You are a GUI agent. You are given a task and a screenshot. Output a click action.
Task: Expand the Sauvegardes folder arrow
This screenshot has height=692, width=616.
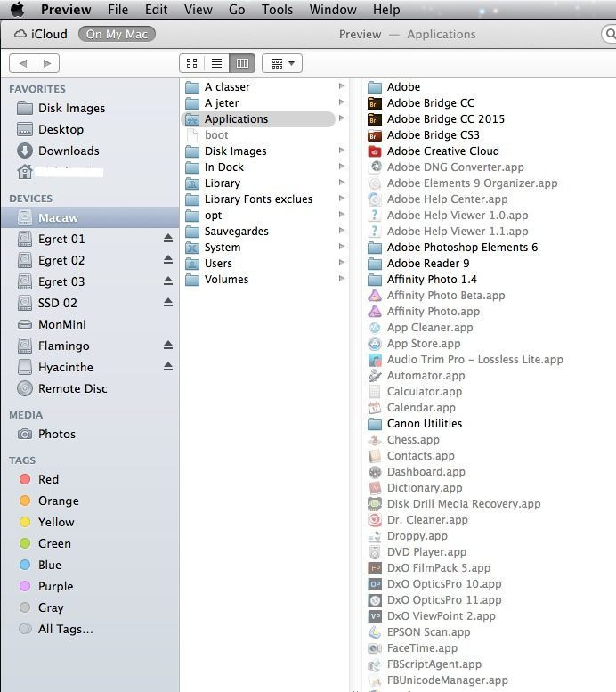pos(342,231)
